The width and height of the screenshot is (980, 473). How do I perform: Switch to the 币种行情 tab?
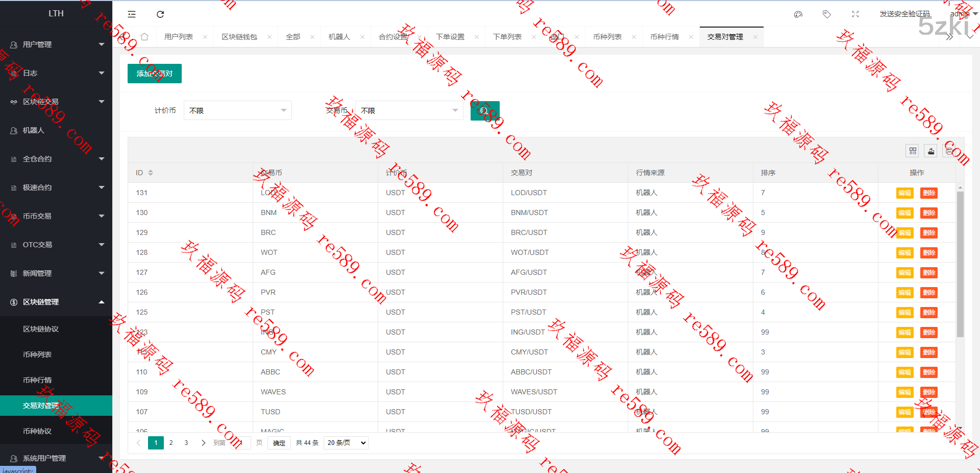pyautogui.click(x=665, y=37)
